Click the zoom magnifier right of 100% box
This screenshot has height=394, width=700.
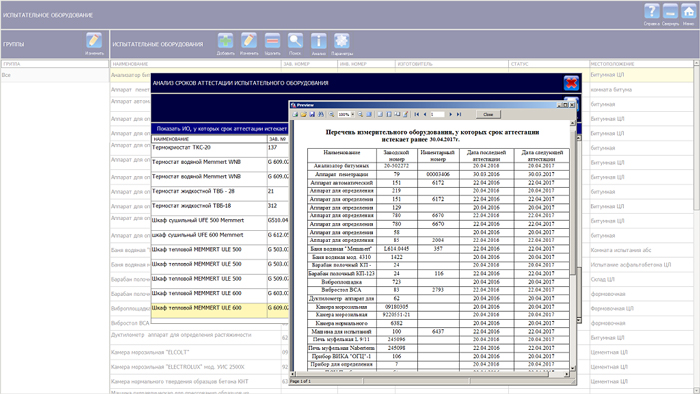[360, 114]
